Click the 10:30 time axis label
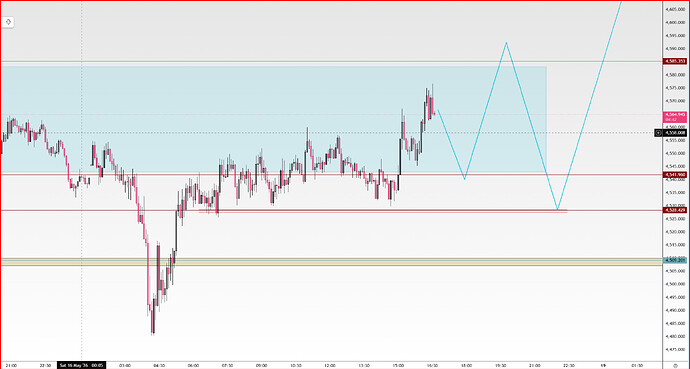This screenshot has width=690, height=369. coord(296,365)
